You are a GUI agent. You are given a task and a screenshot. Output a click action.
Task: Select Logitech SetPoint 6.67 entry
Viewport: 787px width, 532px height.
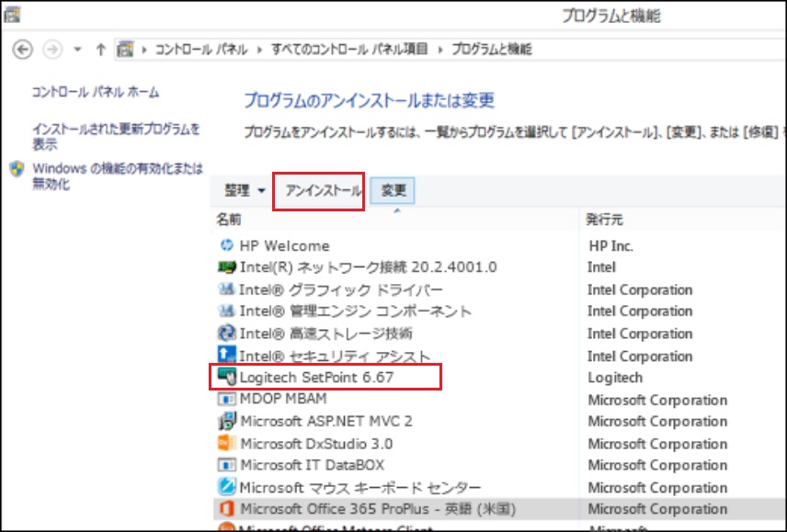coord(316,377)
